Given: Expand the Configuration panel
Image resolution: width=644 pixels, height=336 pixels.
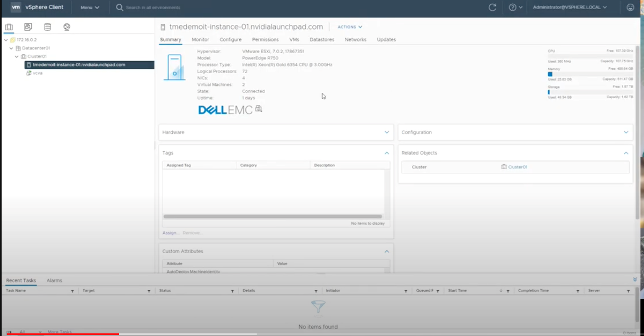Looking at the screenshot, I should 626,132.
